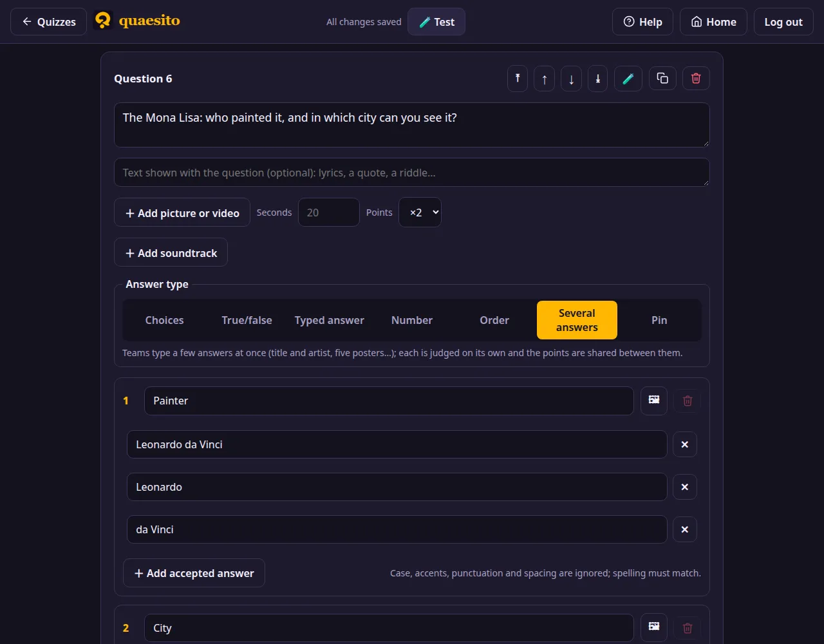Add an image to the Painter answer
This screenshot has width=824, height=644.
tap(654, 401)
